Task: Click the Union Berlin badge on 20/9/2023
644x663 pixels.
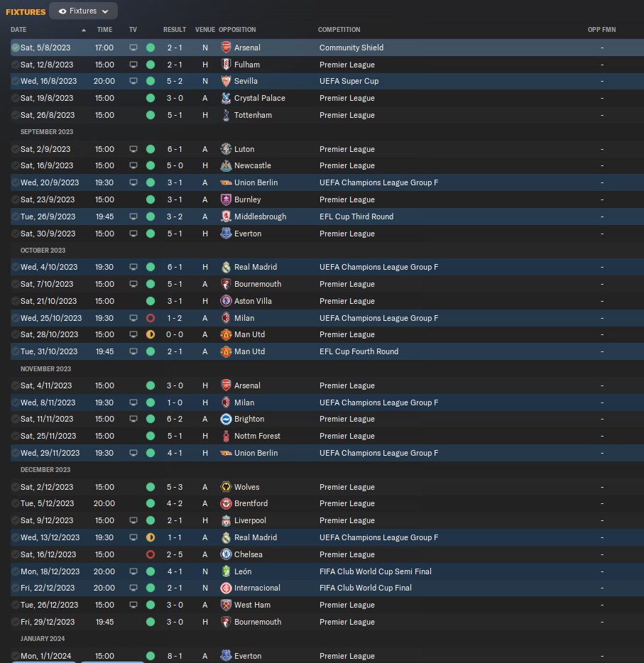Action: (227, 182)
